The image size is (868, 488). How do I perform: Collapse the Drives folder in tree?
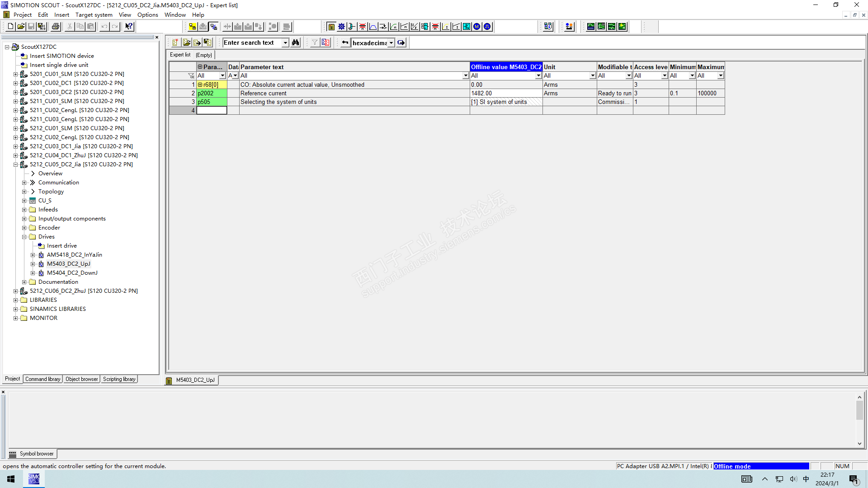[x=24, y=237]
